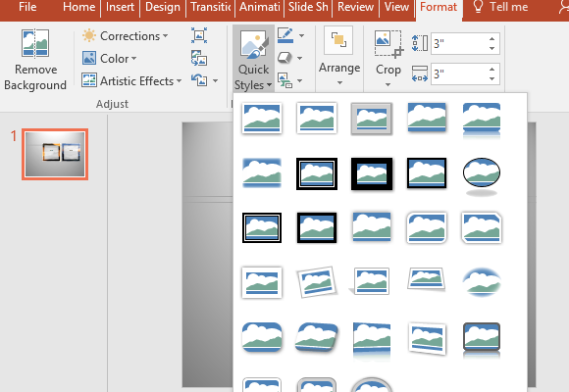Apply the Center Shadow Rectangle picture style

tap(372, 227)
